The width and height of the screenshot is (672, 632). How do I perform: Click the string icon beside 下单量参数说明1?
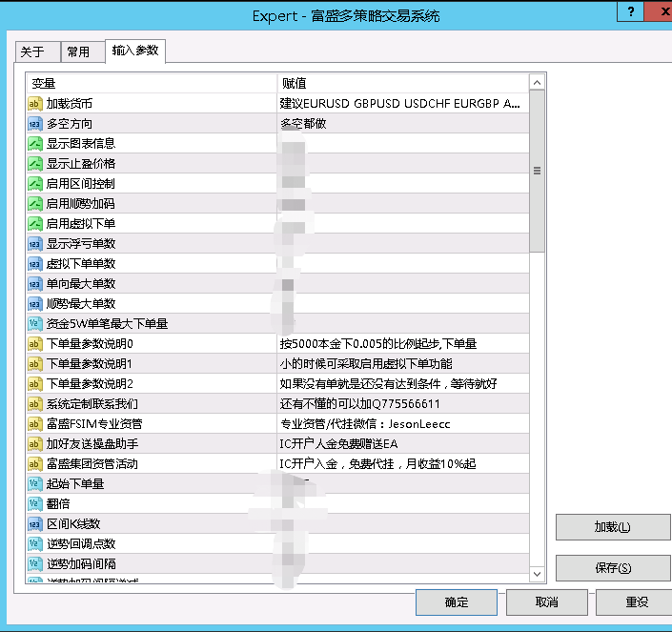click(35, 364)
